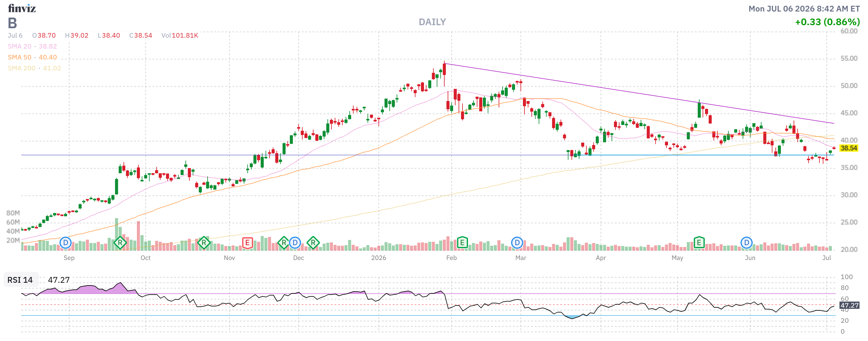
Task: Click the open value 38.70
Action: click(x=46, y=35)
